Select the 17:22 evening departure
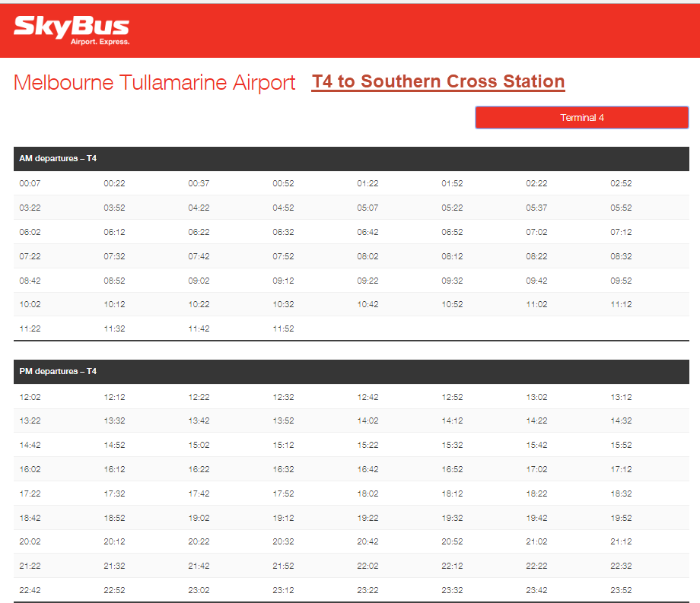Viewport: 700px width, 603px height. coord(30,494)
